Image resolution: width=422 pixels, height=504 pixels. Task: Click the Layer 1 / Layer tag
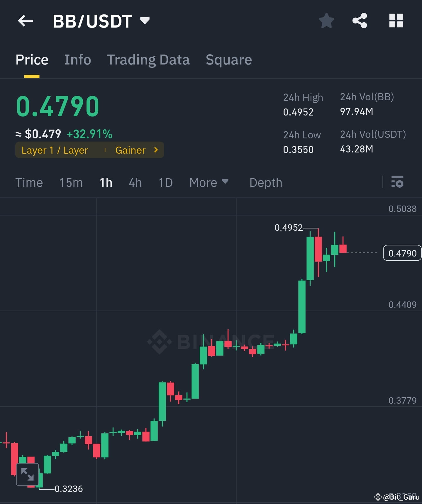[55, 150]
